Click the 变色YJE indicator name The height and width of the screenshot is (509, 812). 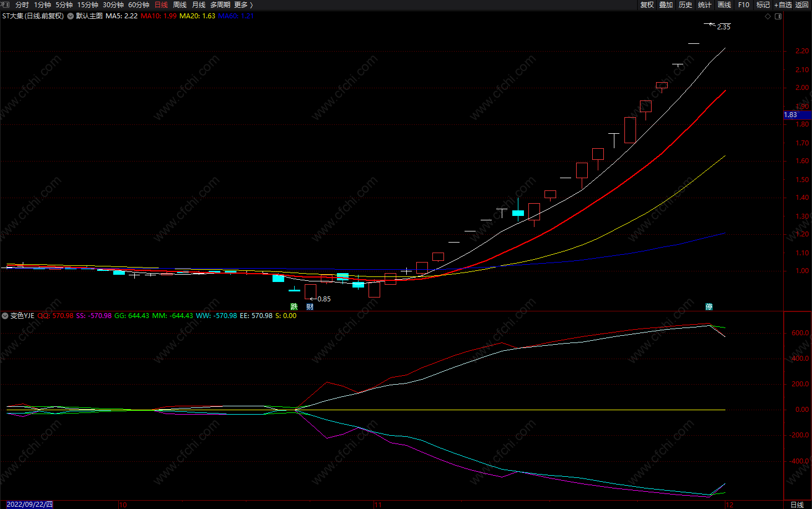coord(22,316)
